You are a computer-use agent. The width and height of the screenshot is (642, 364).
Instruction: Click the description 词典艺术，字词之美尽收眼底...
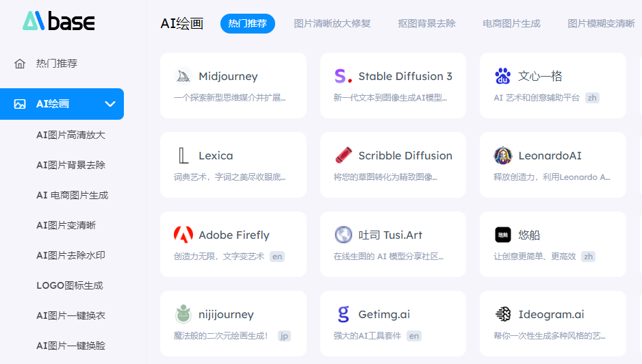tap(229, 177)
